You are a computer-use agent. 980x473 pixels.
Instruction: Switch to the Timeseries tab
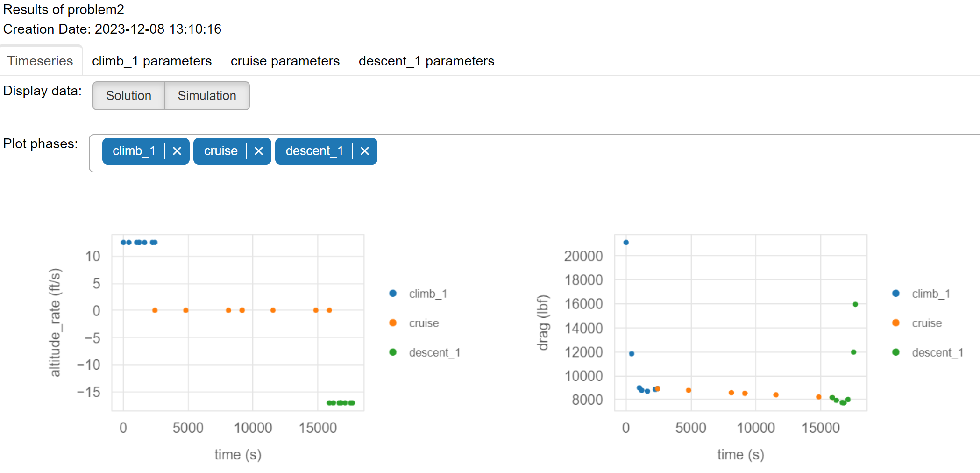[40, 61]
